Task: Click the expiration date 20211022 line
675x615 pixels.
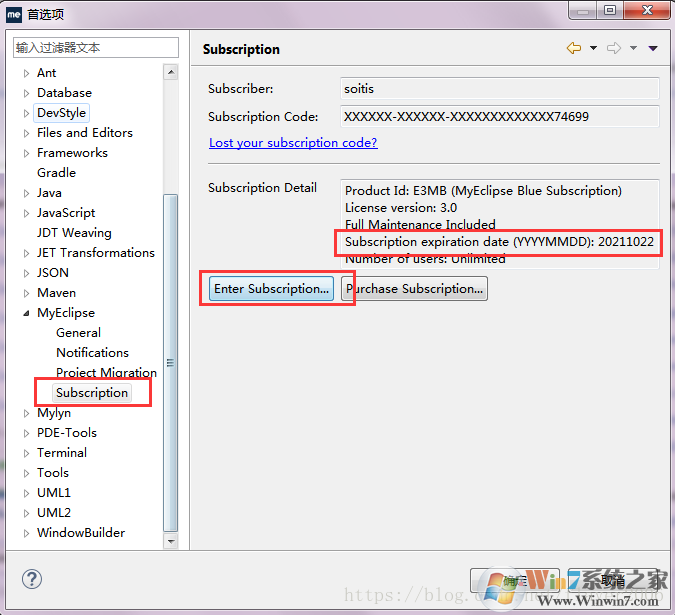Action: coord(499,242)
